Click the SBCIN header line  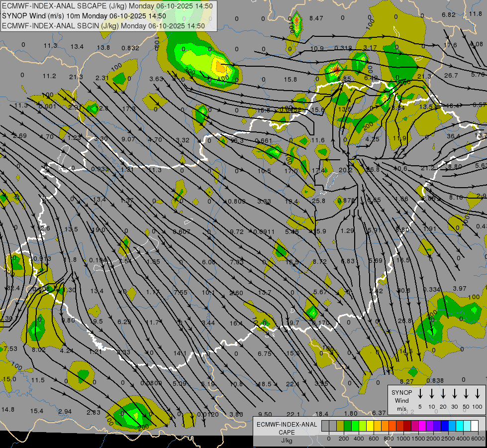[103, 26]
